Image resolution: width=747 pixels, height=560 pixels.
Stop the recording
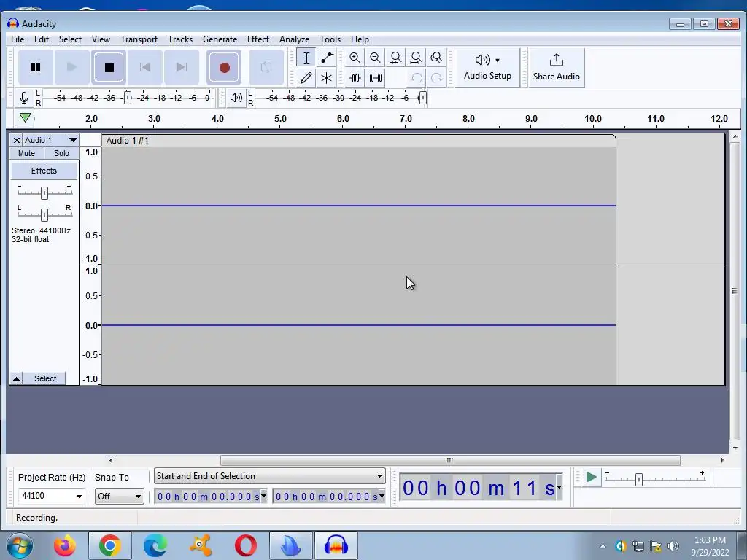pos(109,67)
